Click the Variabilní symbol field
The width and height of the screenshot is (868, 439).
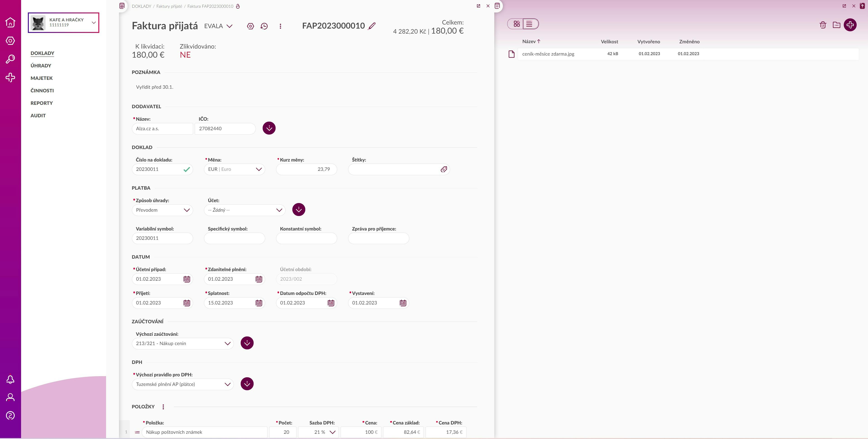click(162, 238)
